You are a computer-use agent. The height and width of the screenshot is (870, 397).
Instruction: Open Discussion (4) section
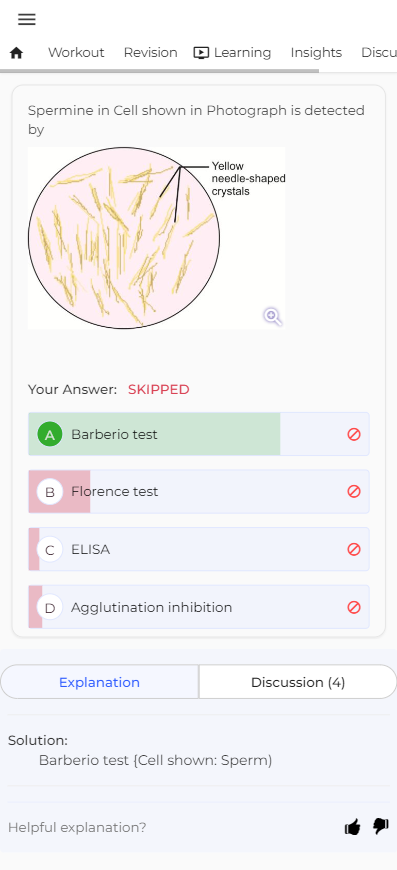click(298, 682)
